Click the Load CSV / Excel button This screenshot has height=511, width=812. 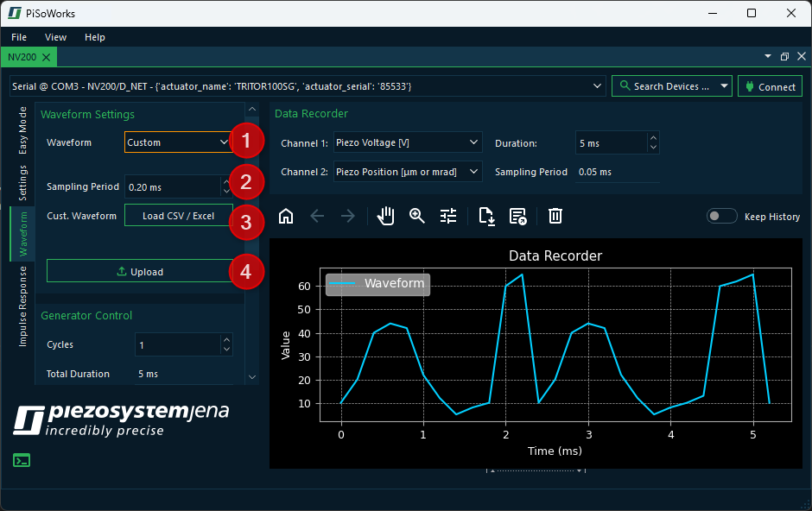point(178,216)
